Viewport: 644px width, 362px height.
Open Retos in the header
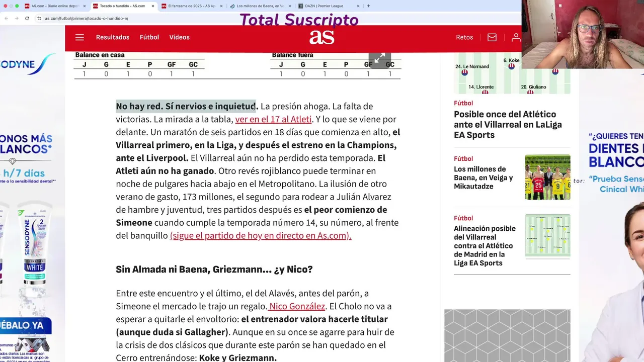point(464,37)
